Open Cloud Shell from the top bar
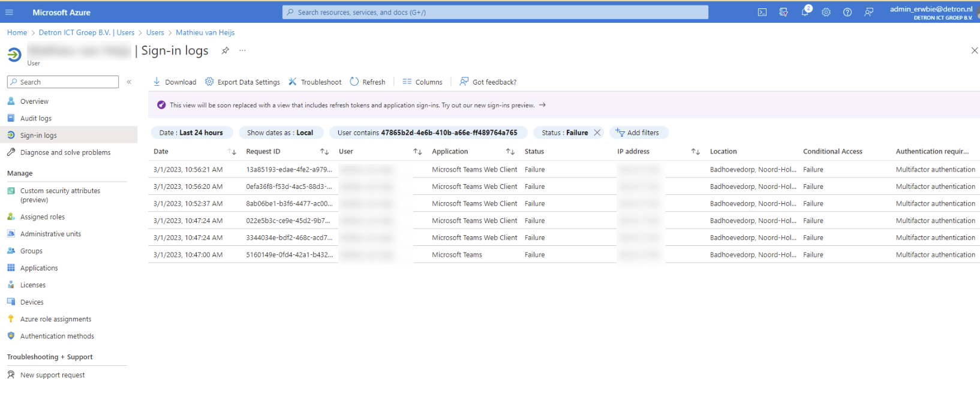The image size is (980, 397). [x=762, y=12]
